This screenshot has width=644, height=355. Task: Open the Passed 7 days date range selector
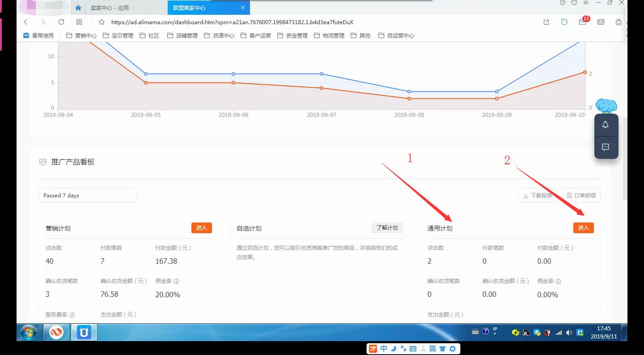(88, 195)
